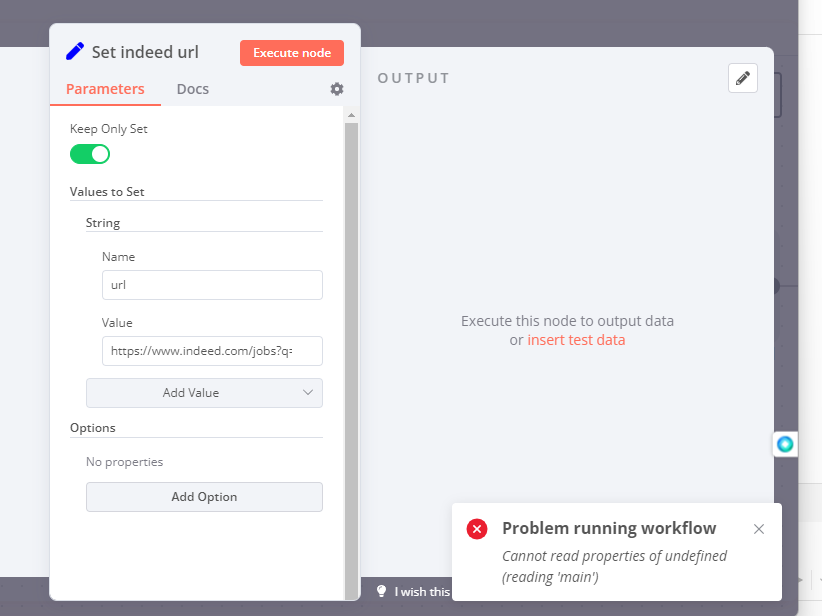The height and width of the screenshot is (616, 822).
Task: Click the Cannot read properties error message
Action: click(x=614, y=566)
